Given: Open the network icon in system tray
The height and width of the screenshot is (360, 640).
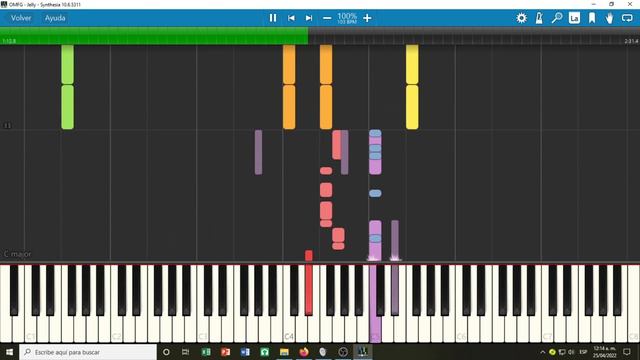Looking at the screenshot, I should (x=562, y=352).
